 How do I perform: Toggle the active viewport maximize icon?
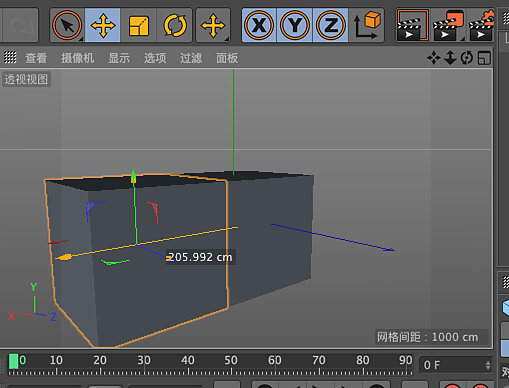pos(484,58)
